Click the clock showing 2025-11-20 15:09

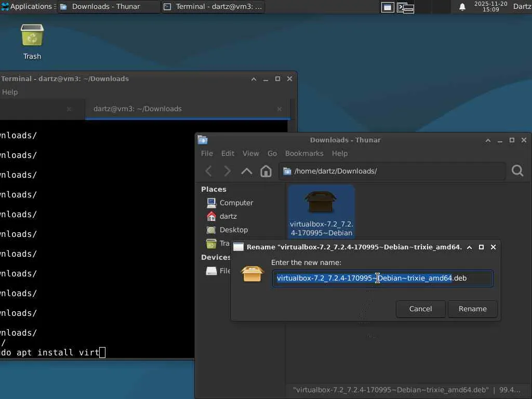(490, 6)
